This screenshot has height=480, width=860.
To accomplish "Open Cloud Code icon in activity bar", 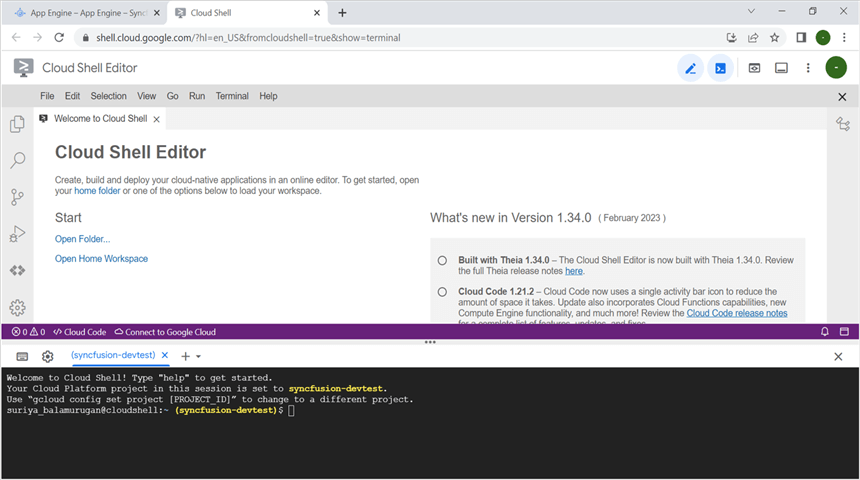I will pos(17,270).
